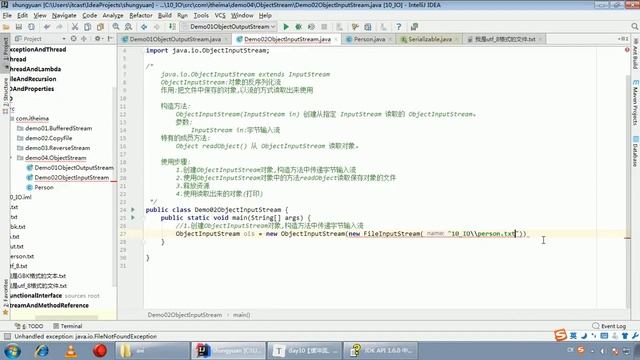Screen dimensions: 640x360
Task: Click the Search Everywhere magnifier icon
Action: [634, 27]
